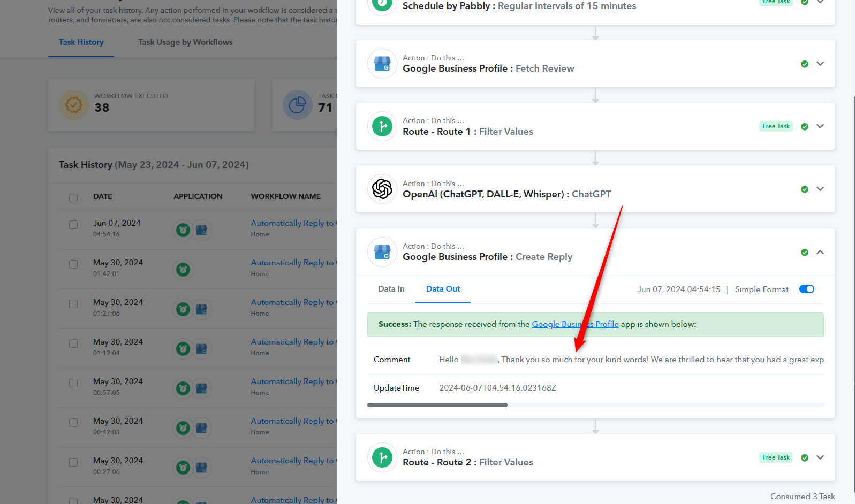Select the May 30, 2024 00:42:03 row checkbox
The width and height of the screenshot is (855, 504).
pyautogui.click(x=73, y=423)
